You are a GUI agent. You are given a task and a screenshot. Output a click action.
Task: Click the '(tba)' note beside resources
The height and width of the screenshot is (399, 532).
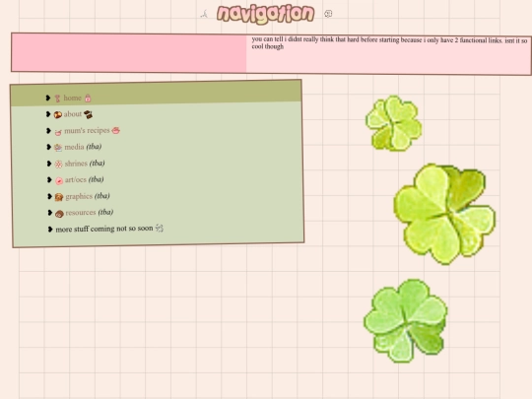[105, 213]
